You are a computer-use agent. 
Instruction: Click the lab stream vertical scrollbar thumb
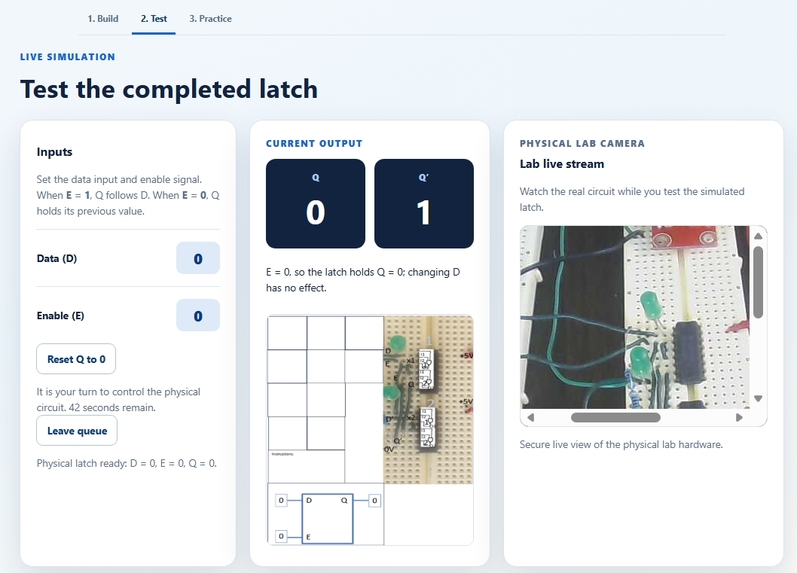(x=758, y=282)
